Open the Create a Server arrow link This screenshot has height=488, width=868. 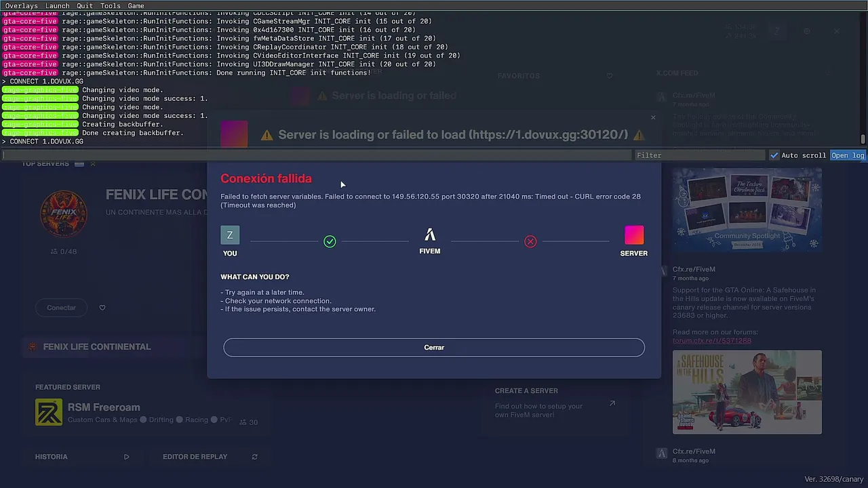(x=612, y=403)
